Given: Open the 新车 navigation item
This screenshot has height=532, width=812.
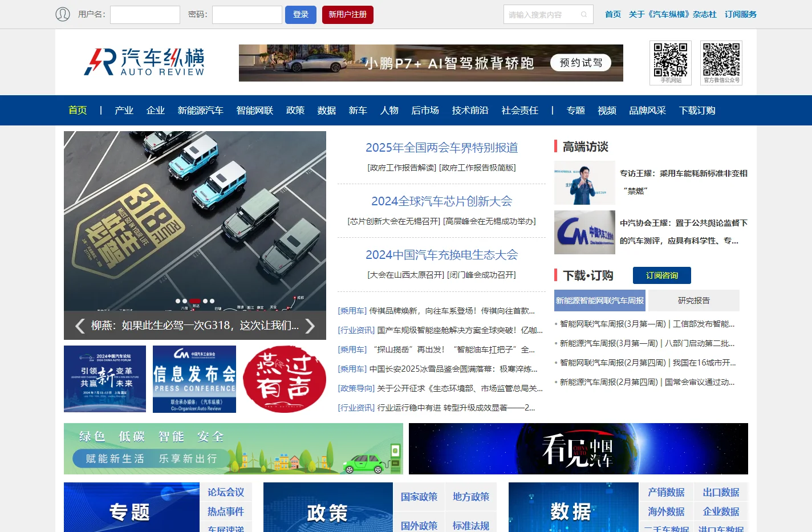Looking at the screenshot, I should (x=358, y=110).
